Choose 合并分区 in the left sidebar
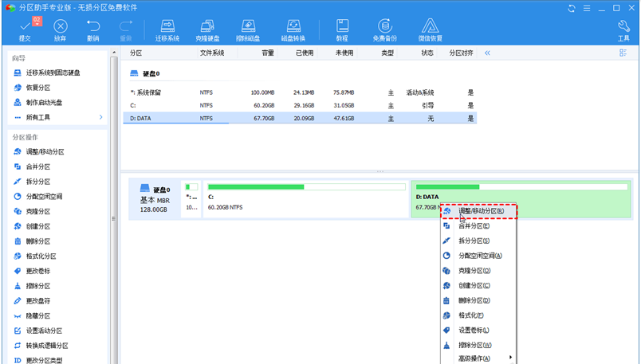641x364 pixels. click(x=38, y=166)
